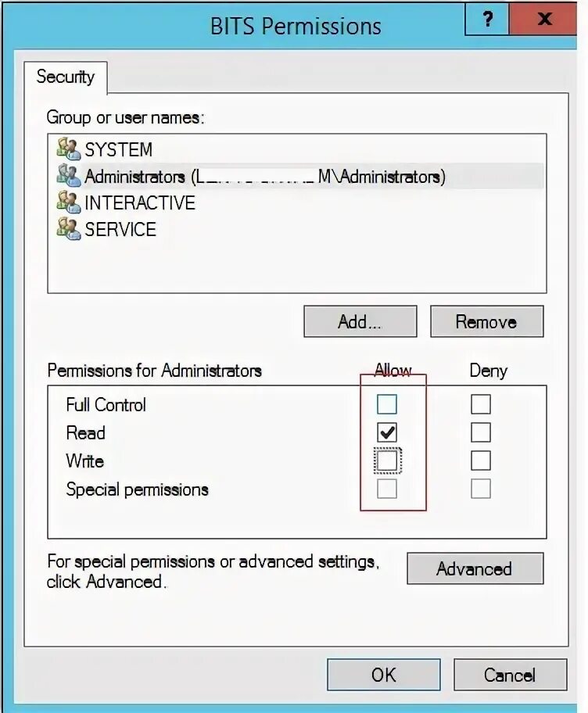Click the SERVICE group icon

(69, 229)
